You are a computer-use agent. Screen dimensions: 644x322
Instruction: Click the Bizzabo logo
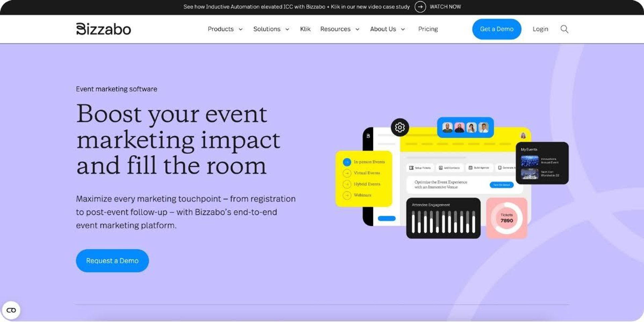[103, 29]
